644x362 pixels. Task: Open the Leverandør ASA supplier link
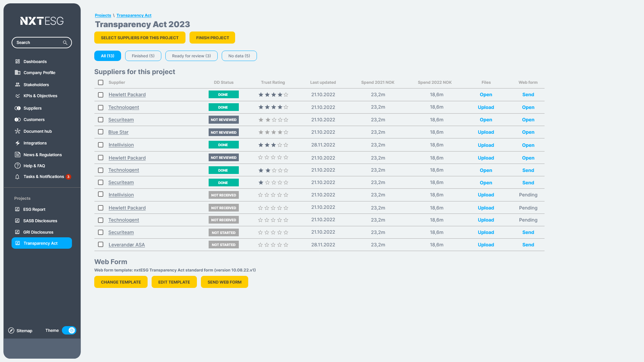(x=127, y=245)
